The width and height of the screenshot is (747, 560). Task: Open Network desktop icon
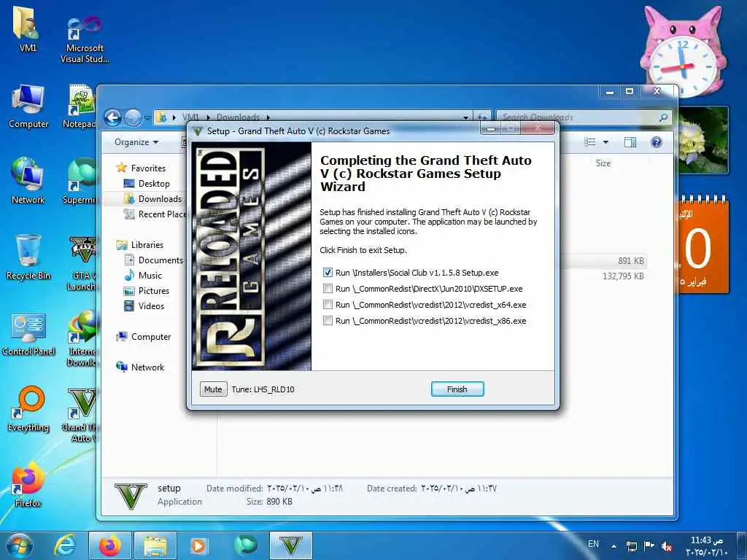click(x=28, y=181)
